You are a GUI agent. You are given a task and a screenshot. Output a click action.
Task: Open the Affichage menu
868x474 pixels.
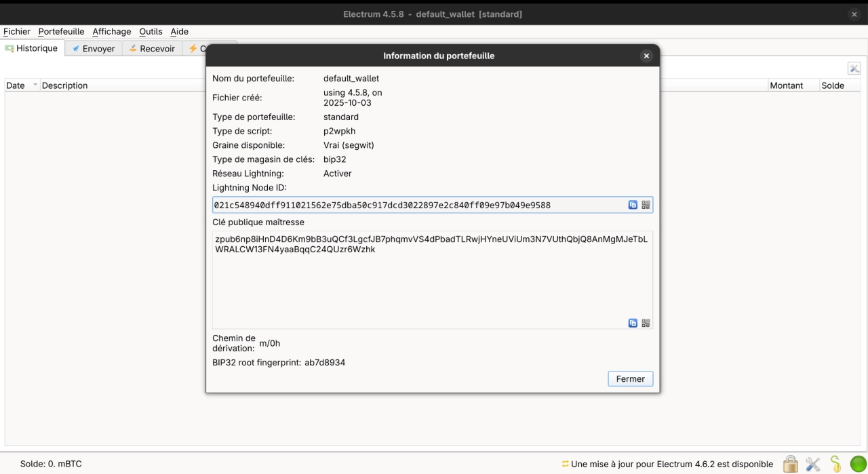pos(112,31)
